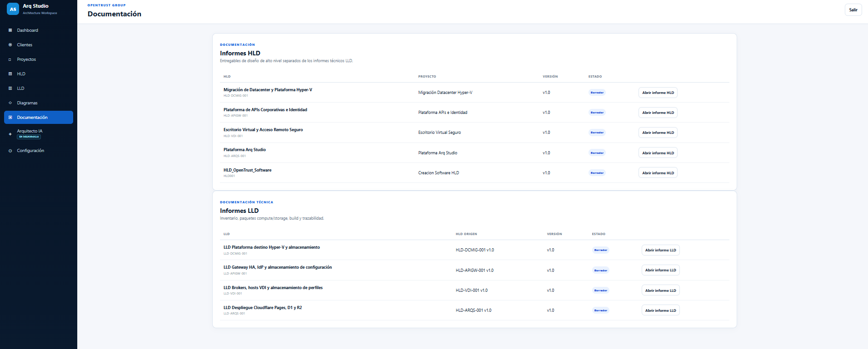The height and width of the screenshot is (349, 868).
Task: Click the Documentación sidebar icon
Action: (x=10, y=118)
